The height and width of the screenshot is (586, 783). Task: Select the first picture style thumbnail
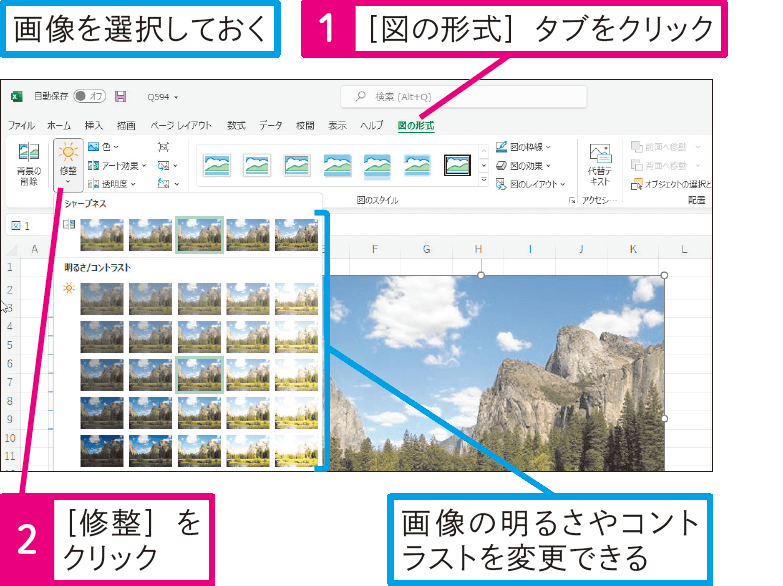pyautogui.click(x=217, y=165)
